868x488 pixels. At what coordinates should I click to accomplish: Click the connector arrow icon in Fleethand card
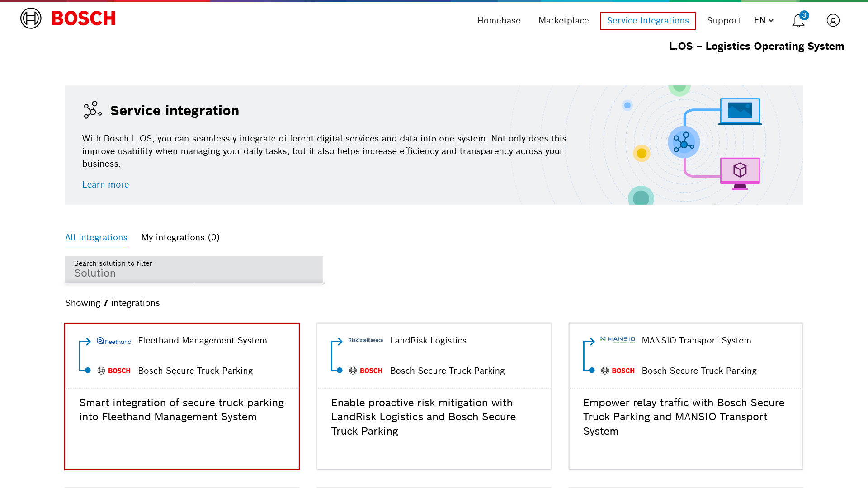click(85, 356)
